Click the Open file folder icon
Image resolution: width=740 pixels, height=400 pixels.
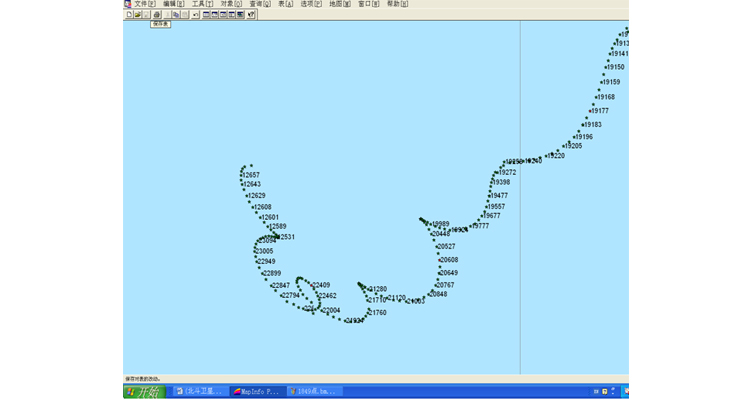click(x=137, y=15)
